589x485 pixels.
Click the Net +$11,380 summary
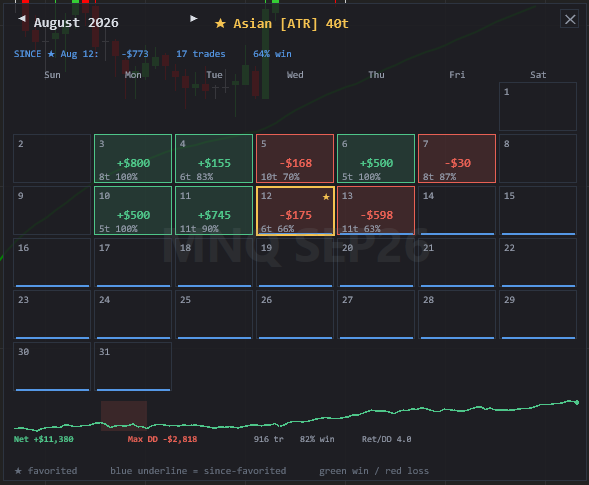pyautogui.click(x=44, y=439)
